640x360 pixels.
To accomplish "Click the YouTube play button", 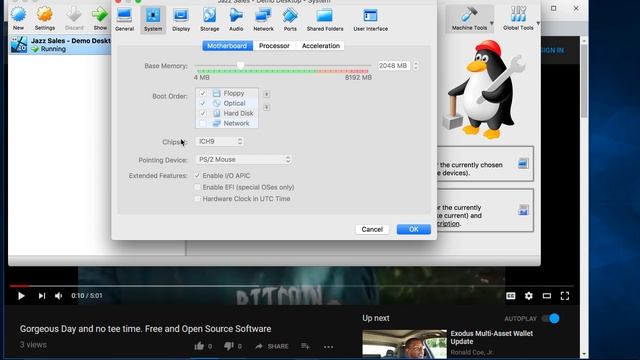I will 21,296.
